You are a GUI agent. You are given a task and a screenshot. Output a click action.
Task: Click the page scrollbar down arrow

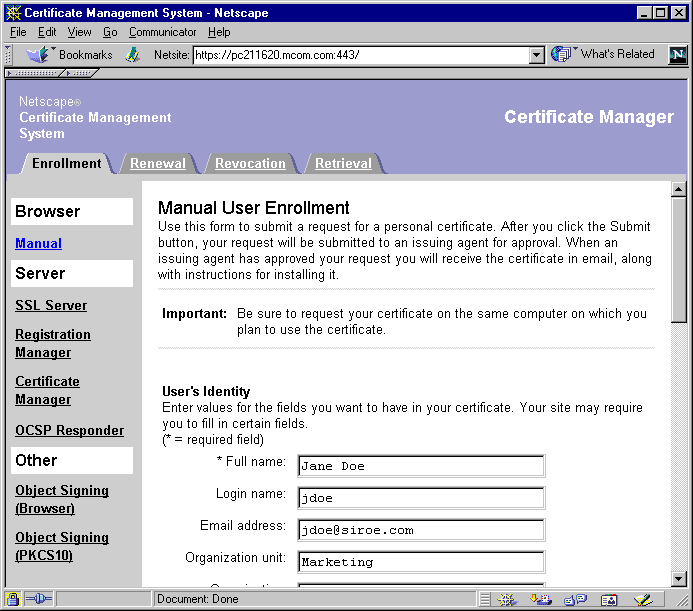(678, 579)
